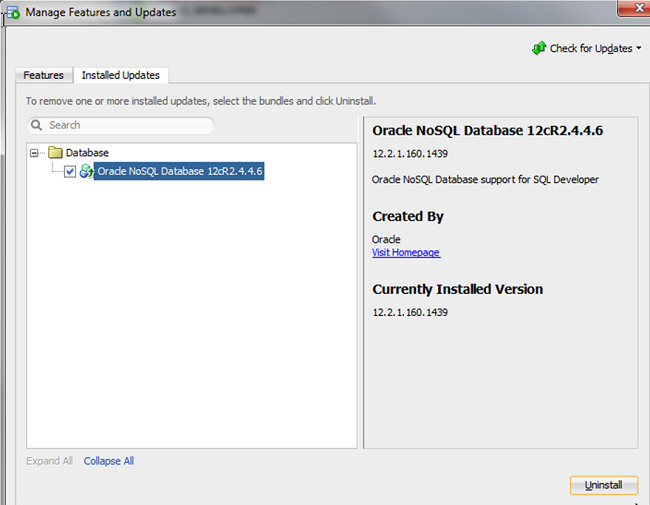The image size is (650, 505).
Task: Click the Currently Installed Version heading
Action: (458, 289)
